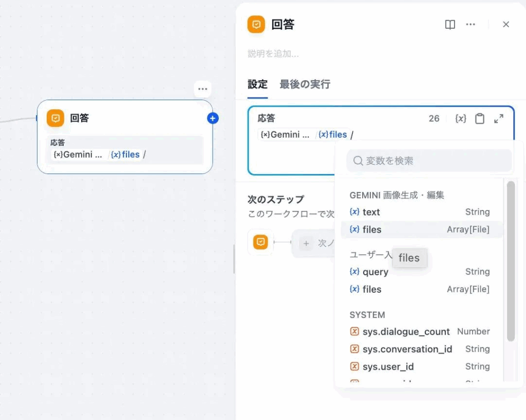Expand the 応答 editor to full size
The image size is (526, 420).
pos(498,119)
